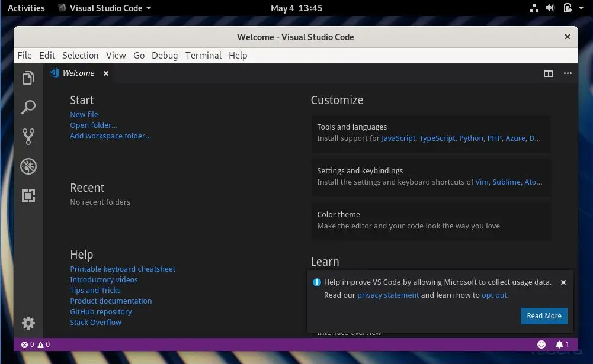Viewport: 593px width, 364px height.
Task: Click the VS Code logo on Welcome tab
Action: [x=55, y=73]
